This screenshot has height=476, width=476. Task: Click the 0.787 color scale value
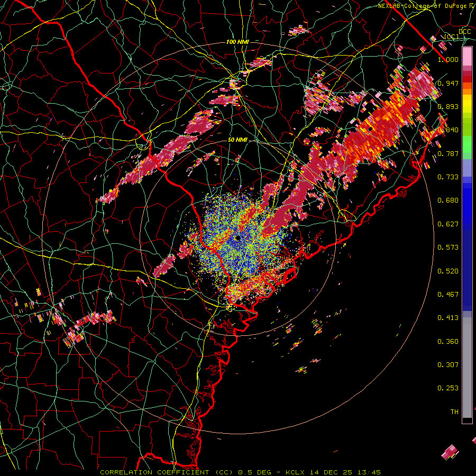448,153
